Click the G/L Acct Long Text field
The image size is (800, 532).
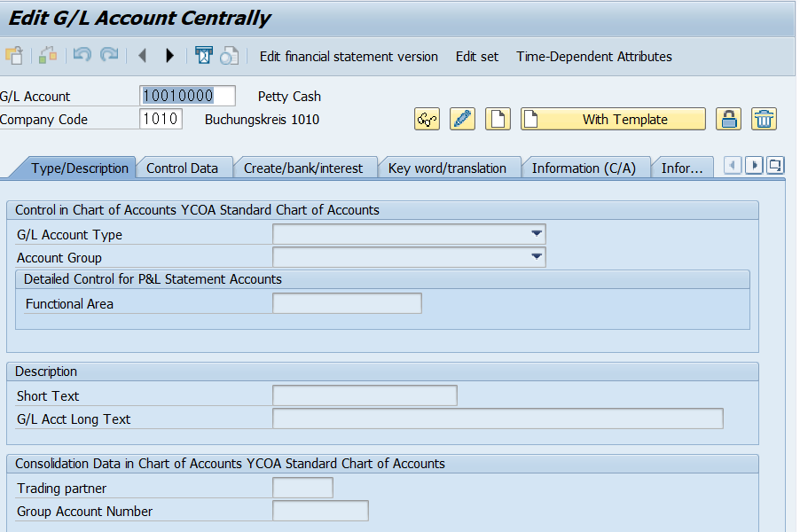[498, 419]
